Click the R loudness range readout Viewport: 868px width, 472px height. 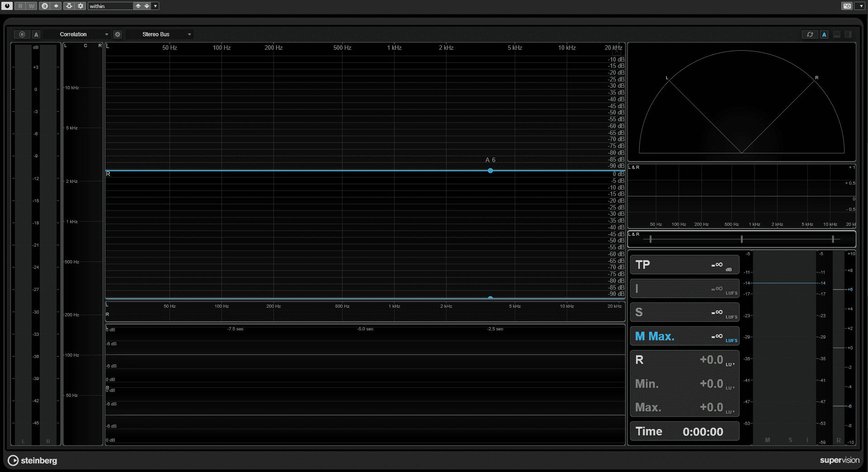684,360
